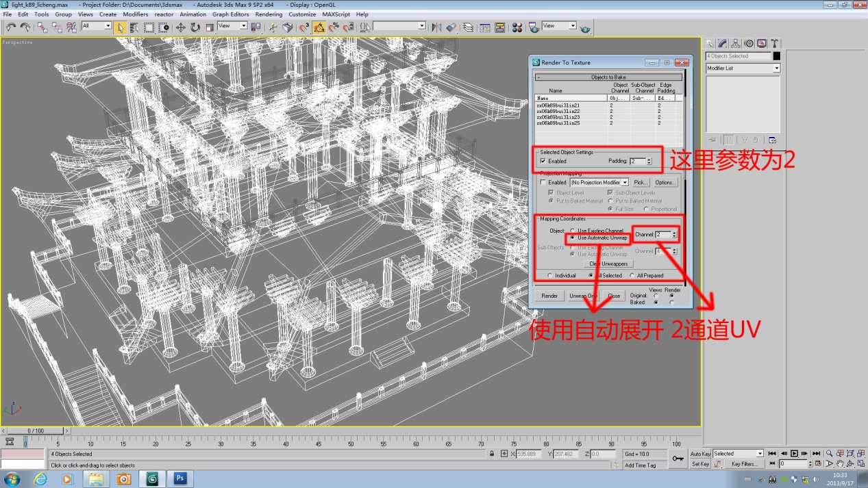The height and width of the screenshot is (488, 868).
Task: Click the Render button in the dialog
Action: [549, 296]
